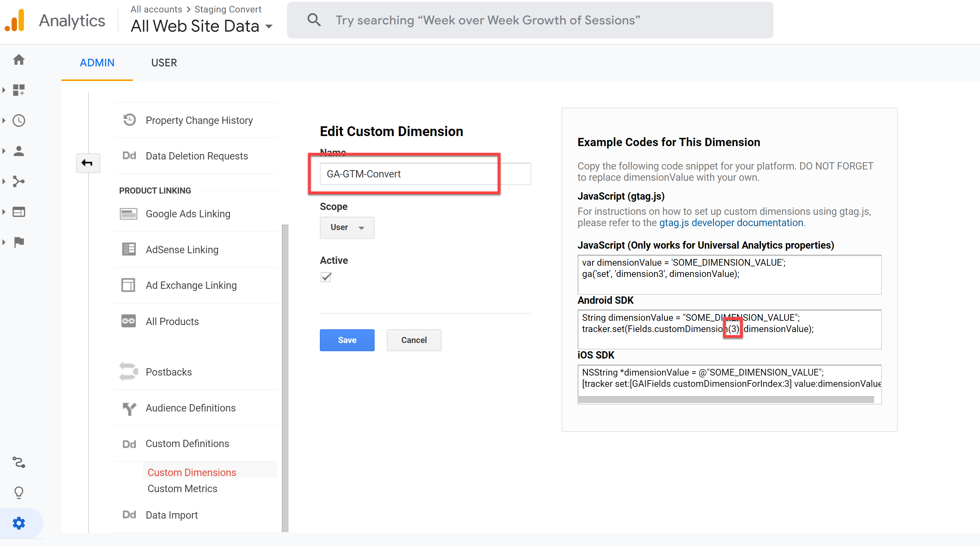Open Audience reports with the person icon

coord(19,151)
